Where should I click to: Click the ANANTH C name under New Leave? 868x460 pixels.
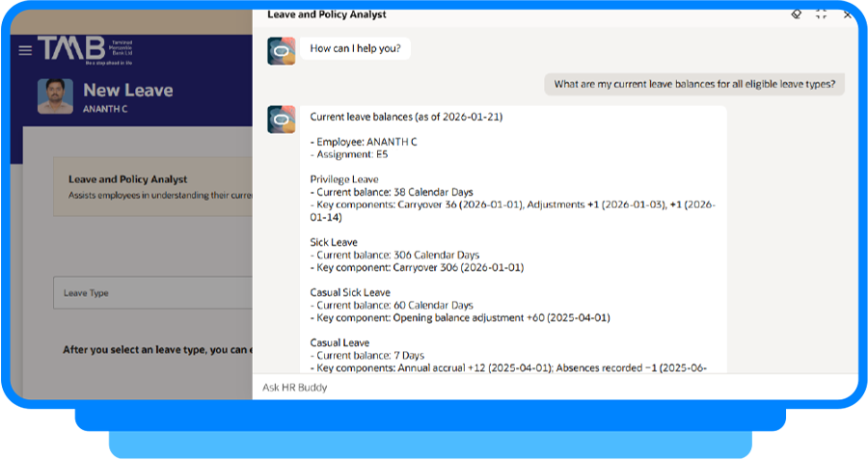105,110
